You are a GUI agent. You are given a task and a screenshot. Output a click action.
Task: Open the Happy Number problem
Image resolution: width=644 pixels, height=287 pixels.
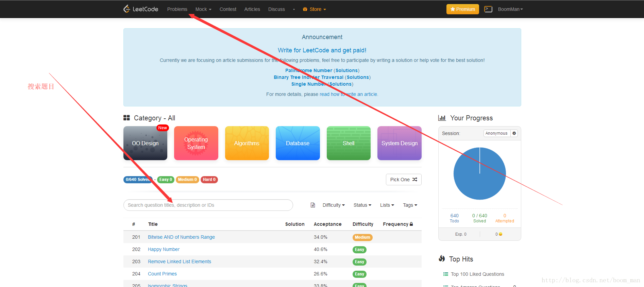pos(164,249)
